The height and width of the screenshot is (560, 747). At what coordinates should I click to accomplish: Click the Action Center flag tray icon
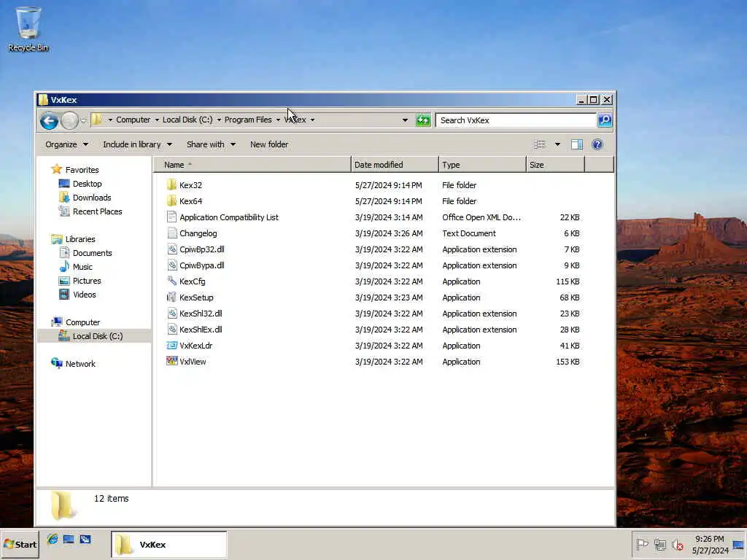pos(642,544)
